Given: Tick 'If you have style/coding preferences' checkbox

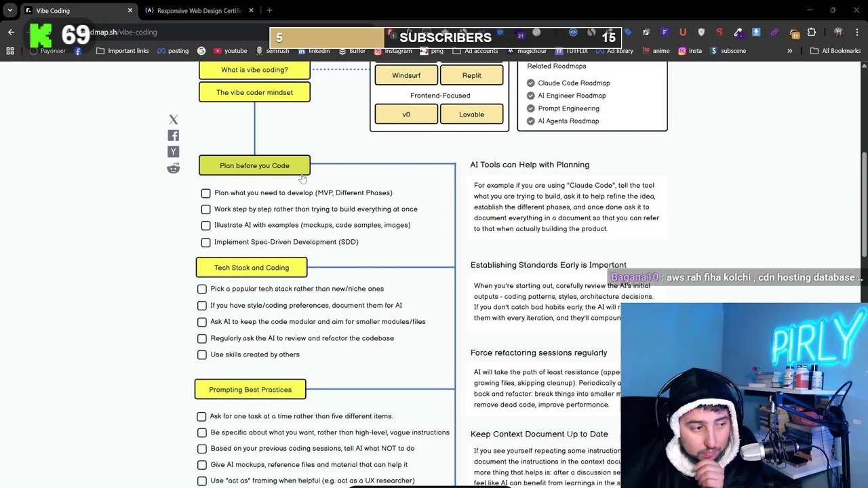Looking at the screenshot, I should coord(202,306).
